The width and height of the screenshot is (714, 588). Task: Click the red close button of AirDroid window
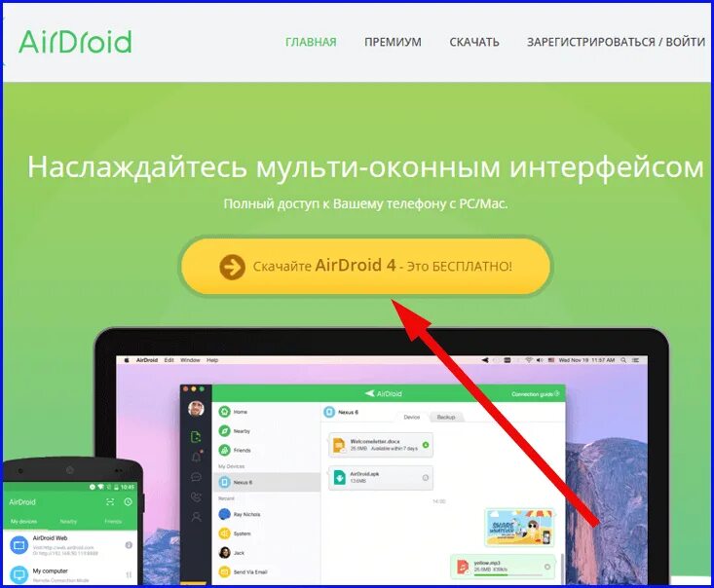tap(186, 389)
